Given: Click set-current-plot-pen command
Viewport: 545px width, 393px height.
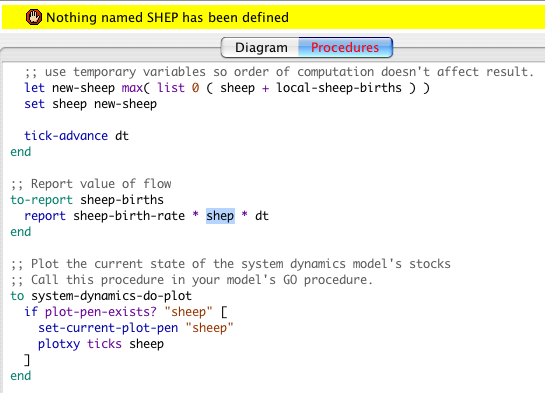Looking at the screenshot, I should (108, 328).
